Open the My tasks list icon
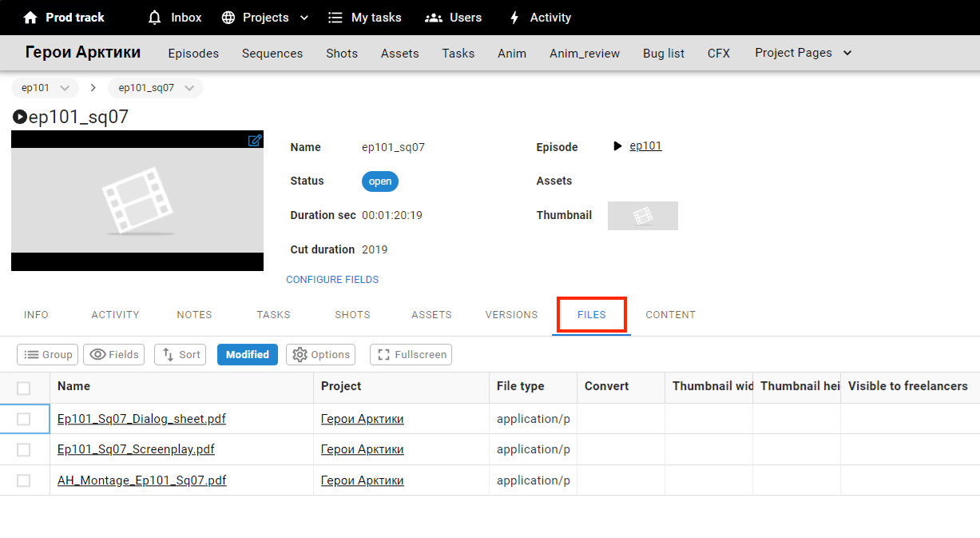 (x=335, y=18)
